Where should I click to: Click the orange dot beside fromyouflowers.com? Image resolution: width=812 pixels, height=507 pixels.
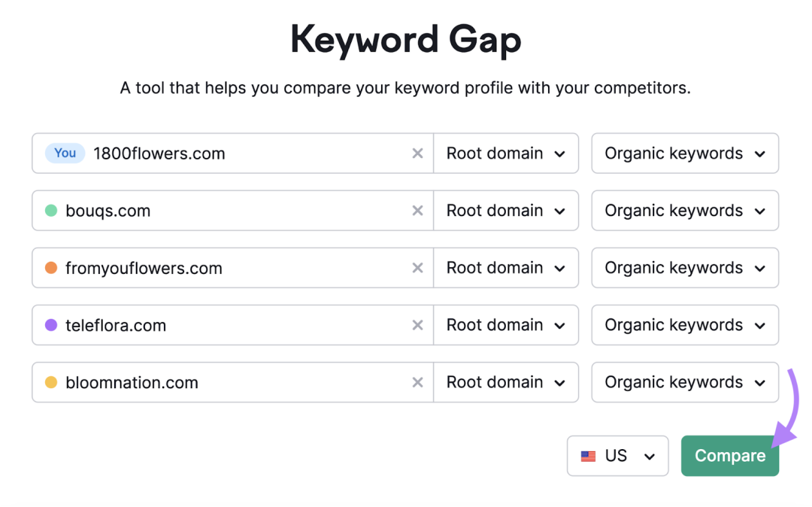point(51,268)
